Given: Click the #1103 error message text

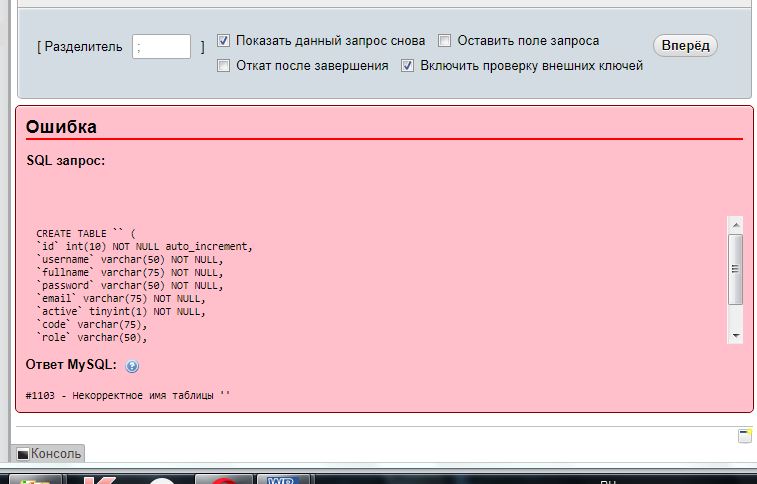Looking at the screenshot, I should click(128, 395).
